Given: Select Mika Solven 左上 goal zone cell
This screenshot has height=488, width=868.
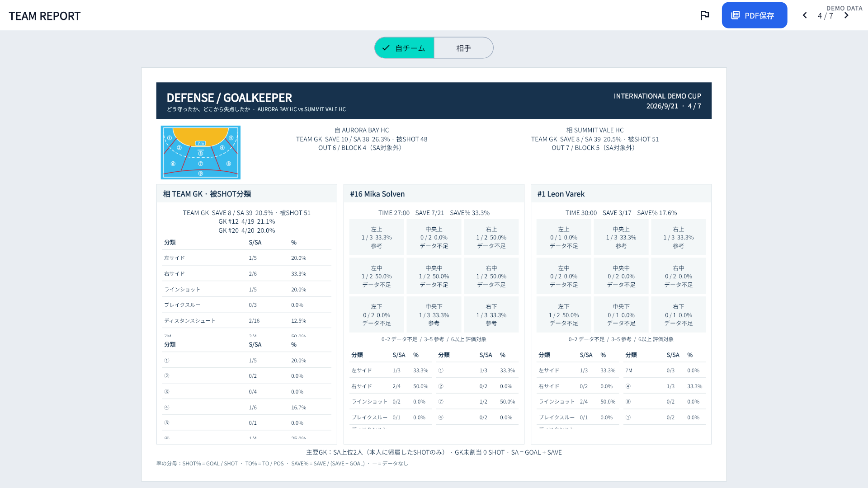Looking at the screenshot, I should (377, 237).
